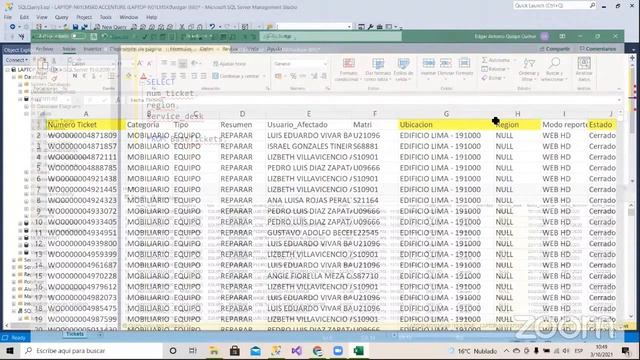Click the Save All icon in SSMS toolbar
This screenshot has width=640, height=360.
pos(84,27)
